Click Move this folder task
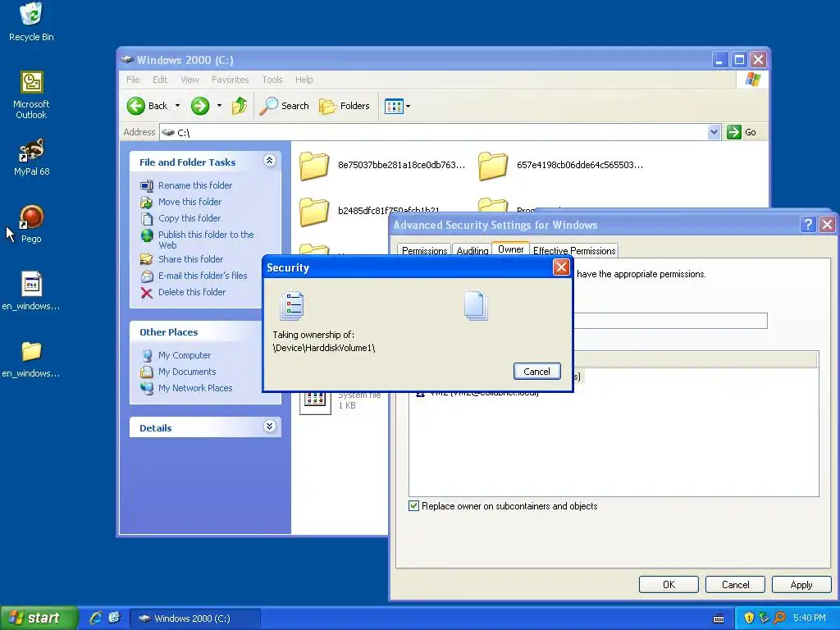840x630 pixels. coord(189,202)
